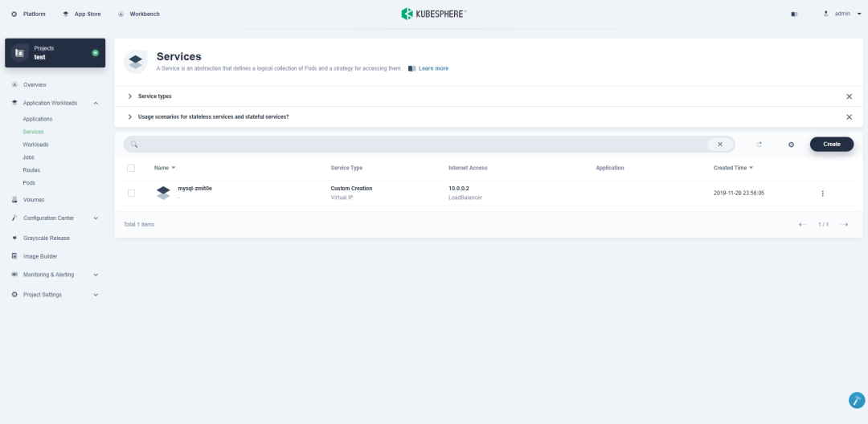
Task: Open the toolbox hammer floating button
Action: coord(857,400)
